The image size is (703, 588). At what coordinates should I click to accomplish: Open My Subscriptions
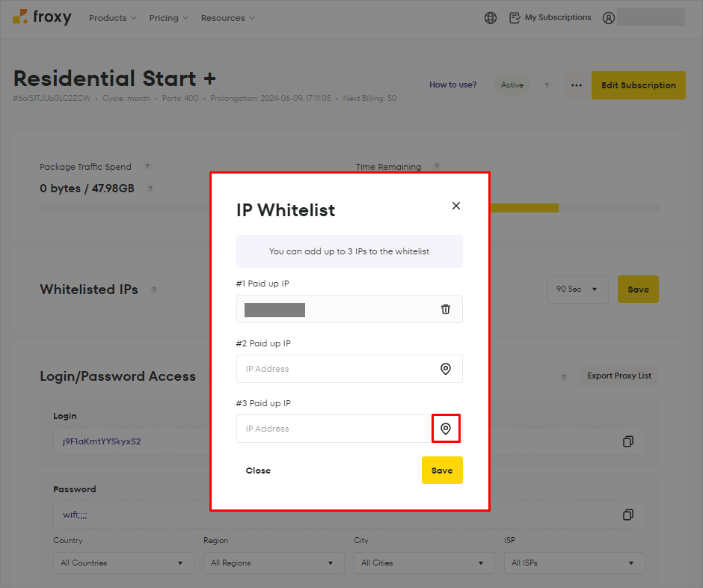coord(550,17)
